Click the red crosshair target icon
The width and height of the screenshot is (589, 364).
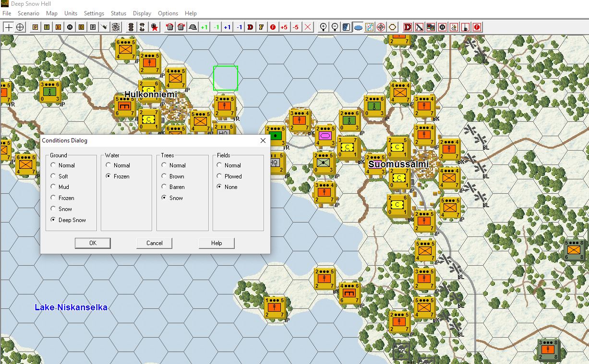[381, 27]
